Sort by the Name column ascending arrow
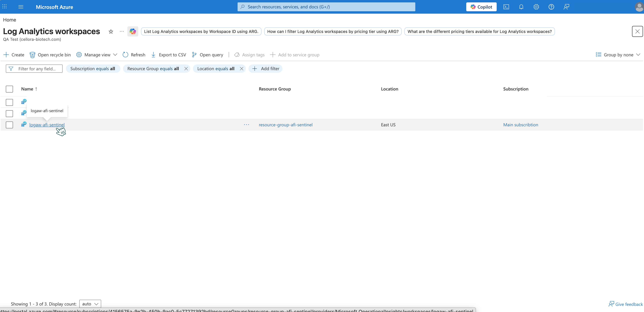 pos(36,89)
